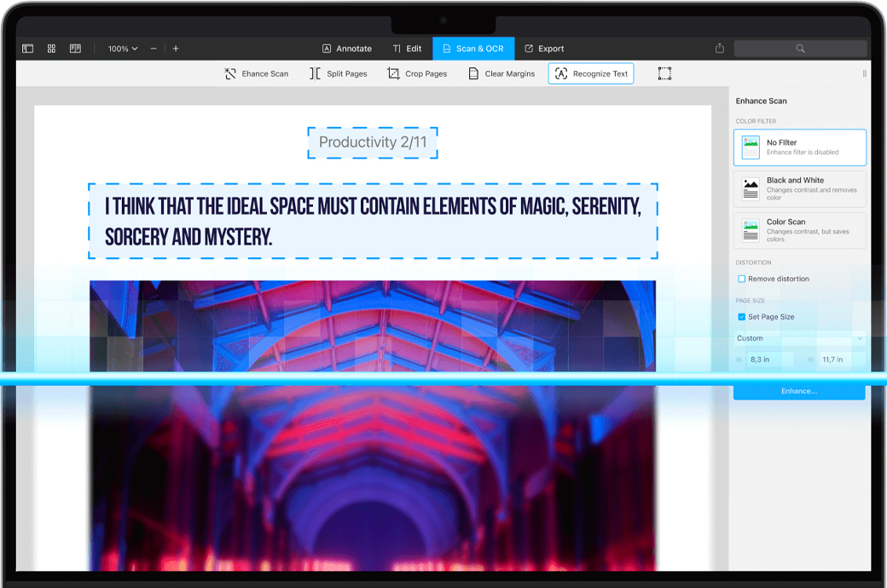This screenshot has height=588, width=887.
Task: Click the zoom in plus icon
Action: pyautogui.click(x=176, y=49)
